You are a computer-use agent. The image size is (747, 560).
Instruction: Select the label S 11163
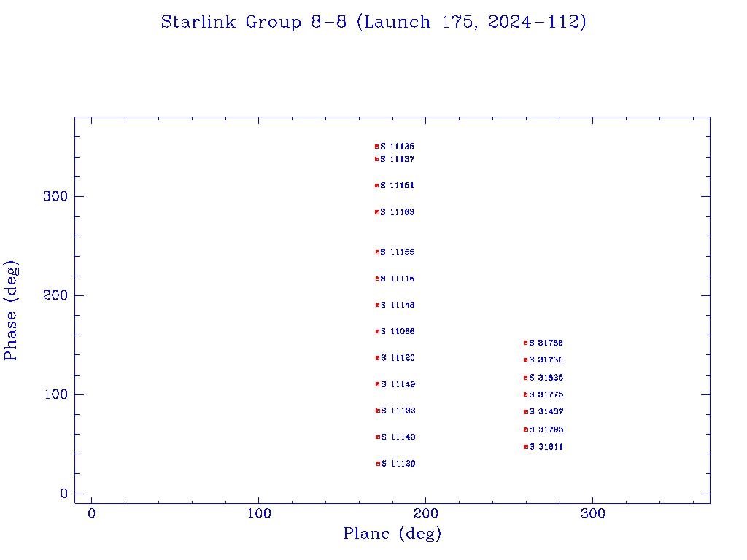click(398, 212)
